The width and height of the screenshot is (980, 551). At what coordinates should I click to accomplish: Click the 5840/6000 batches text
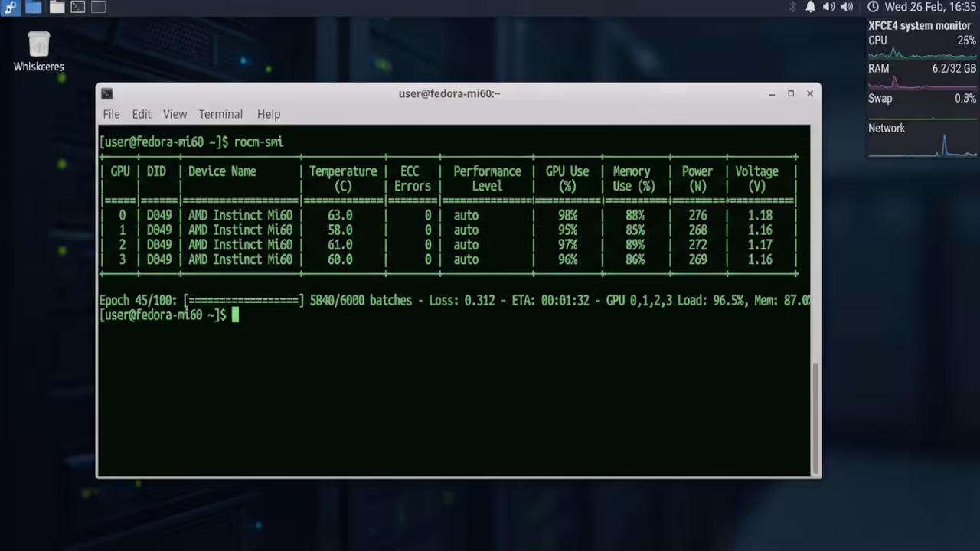point(361,301)
